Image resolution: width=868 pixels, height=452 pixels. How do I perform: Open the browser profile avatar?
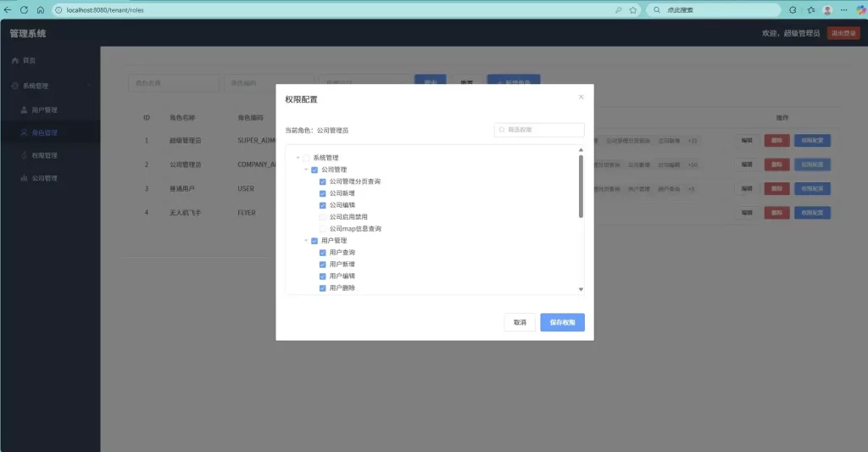827,9
